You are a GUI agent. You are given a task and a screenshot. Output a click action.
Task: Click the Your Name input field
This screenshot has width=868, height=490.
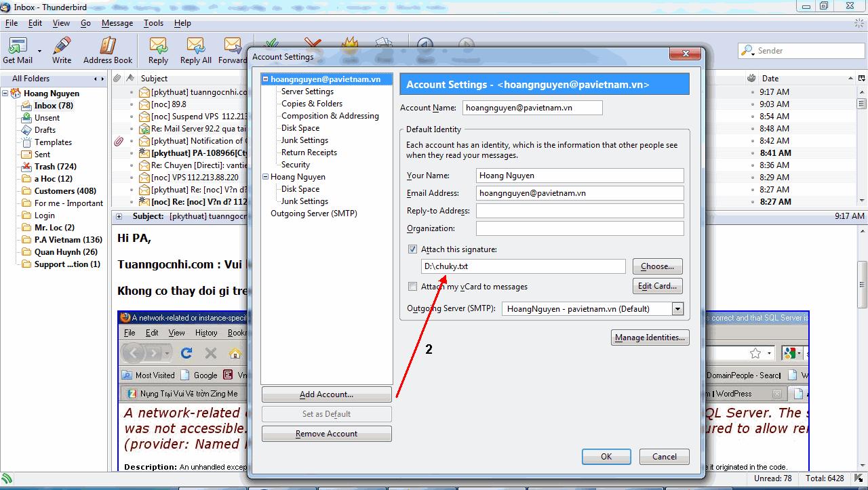pyautogui.click(x=580, y=176)
